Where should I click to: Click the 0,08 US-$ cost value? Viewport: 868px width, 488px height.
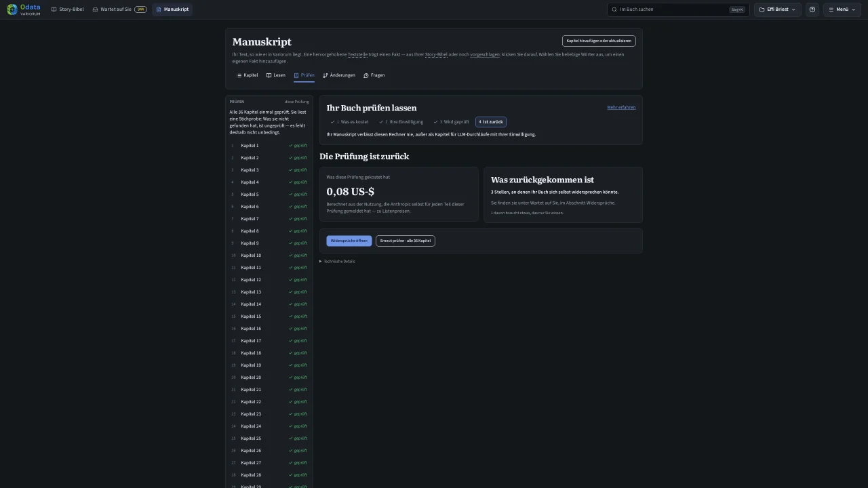[350, 192]
